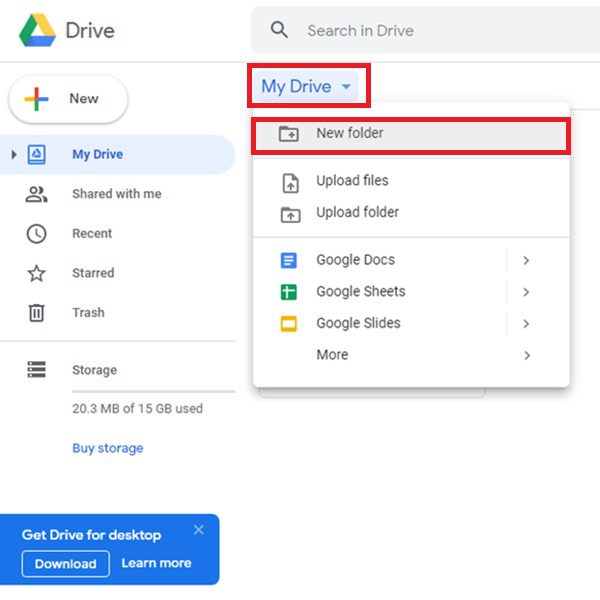Click the Google Drive logo
The image size is (600, 600).
pos(38,30)
